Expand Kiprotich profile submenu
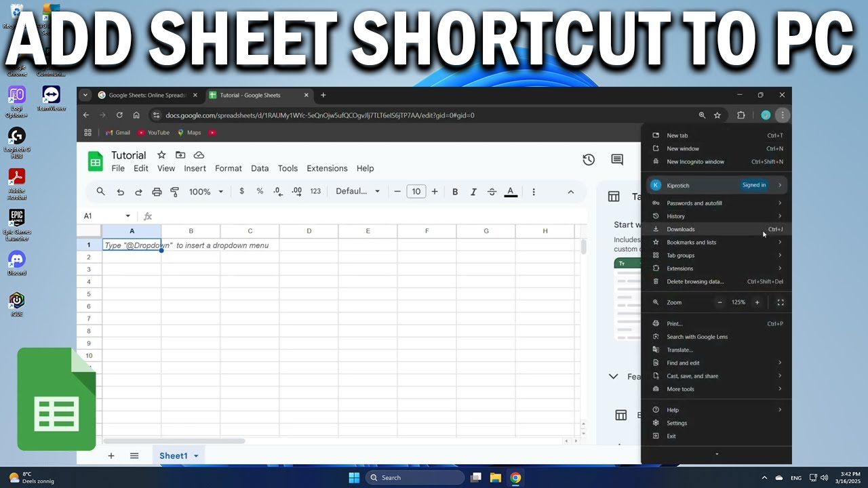 (x=780, y=185)
